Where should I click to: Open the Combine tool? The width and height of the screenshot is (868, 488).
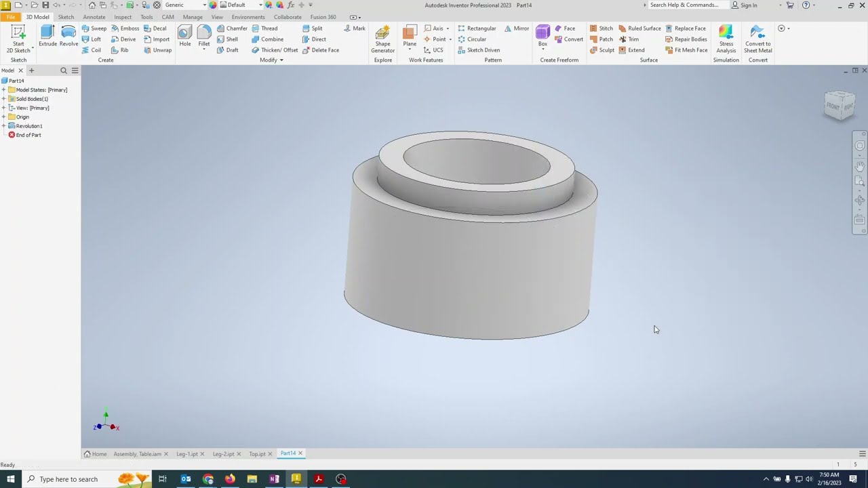267,39
